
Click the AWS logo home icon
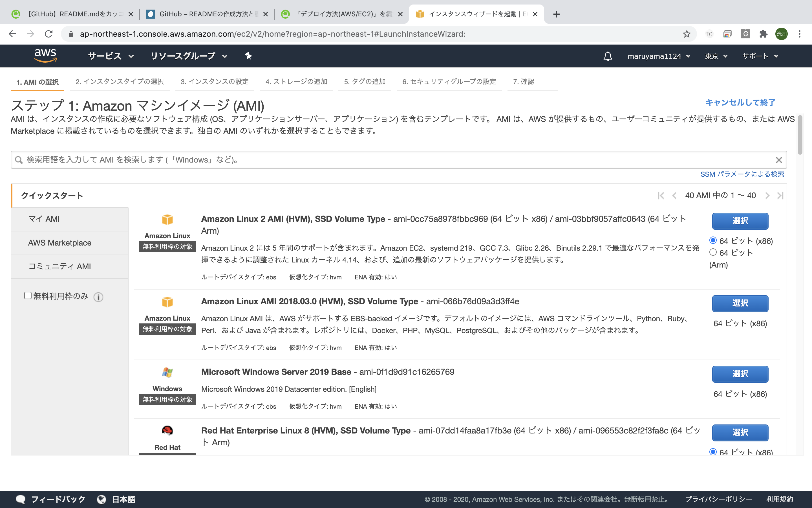pyautogui.click(x=46, y=55)
